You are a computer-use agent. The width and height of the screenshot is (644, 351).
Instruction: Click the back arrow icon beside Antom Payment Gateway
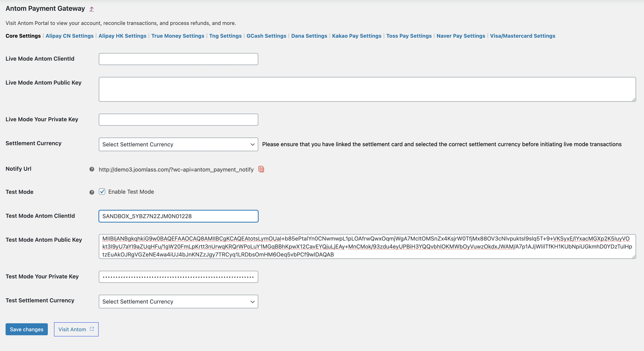(92, 9)
